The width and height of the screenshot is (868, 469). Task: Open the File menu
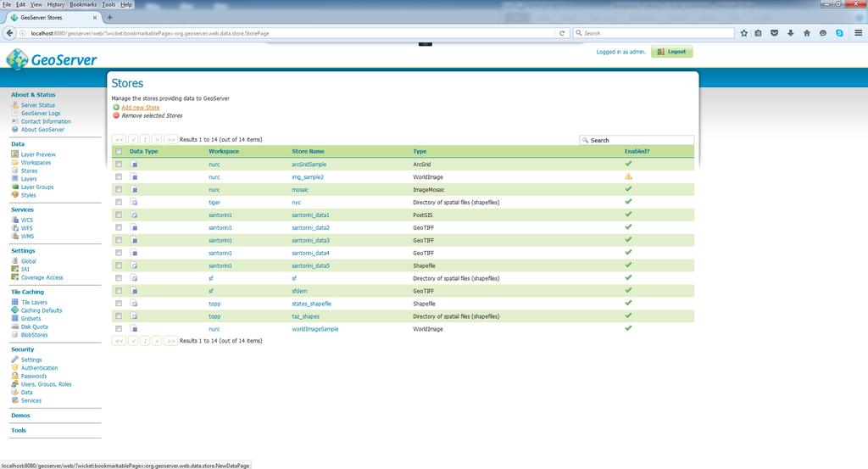[7, 4]
